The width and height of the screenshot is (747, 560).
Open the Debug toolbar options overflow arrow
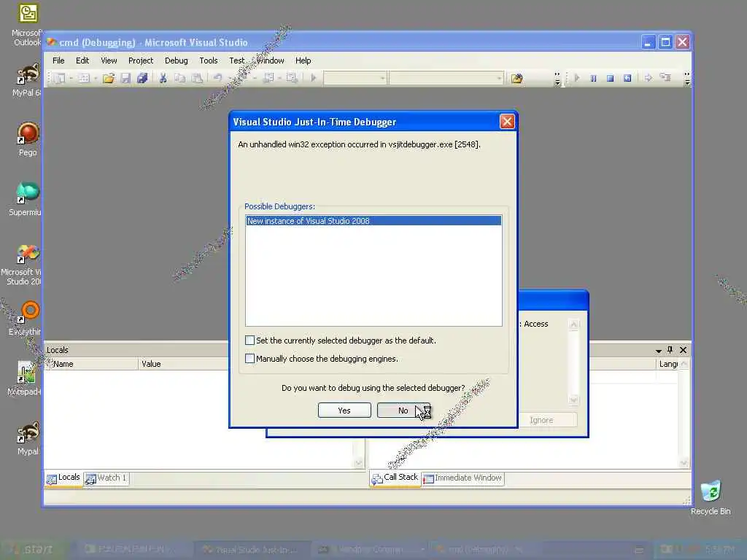pyautogui.click(x=687, y=79)
